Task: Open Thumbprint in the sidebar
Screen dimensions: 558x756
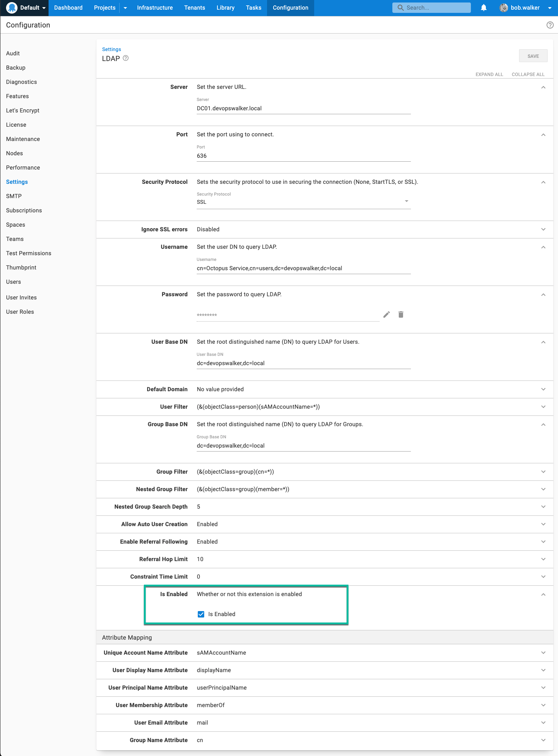Action: tap(21, 267)
